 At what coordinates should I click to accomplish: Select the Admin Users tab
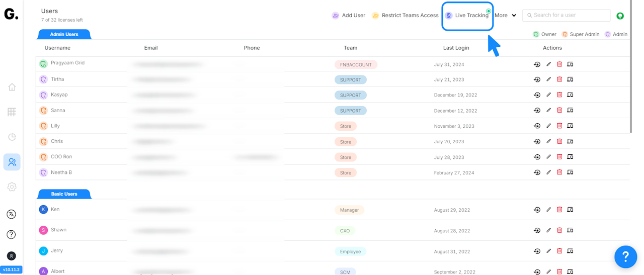click(x=64, y=34)
